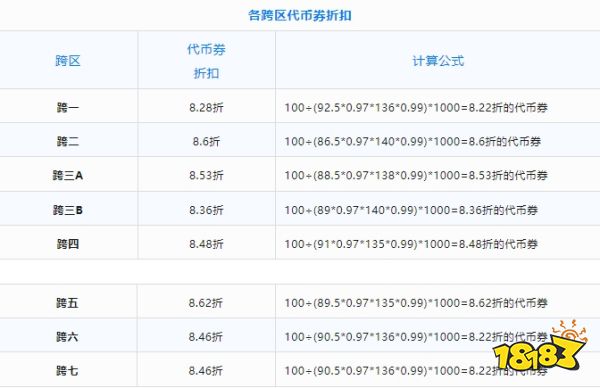
Task: Select the 跨六 row formula text
Action: tap(416, 337)
